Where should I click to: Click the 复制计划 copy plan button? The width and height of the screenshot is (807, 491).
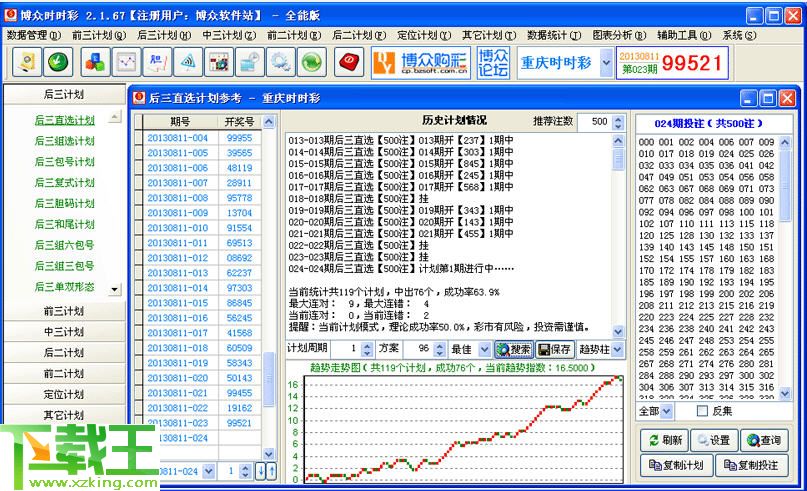[676, 465]
